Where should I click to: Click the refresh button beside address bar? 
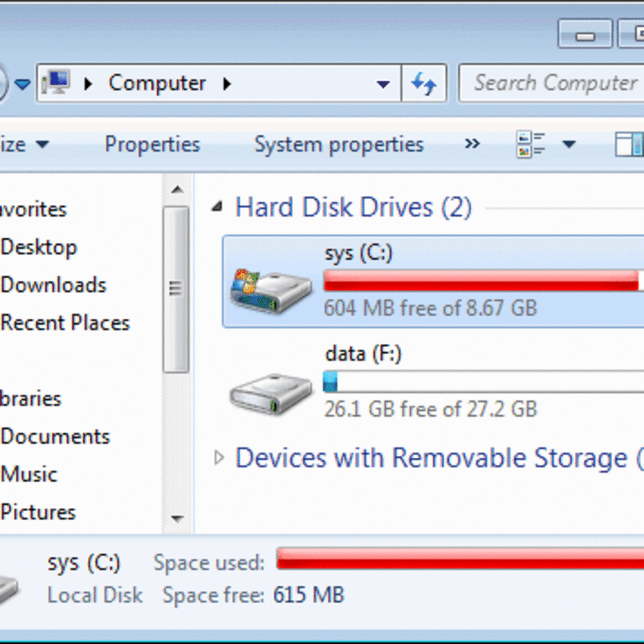tap(424, 84)
